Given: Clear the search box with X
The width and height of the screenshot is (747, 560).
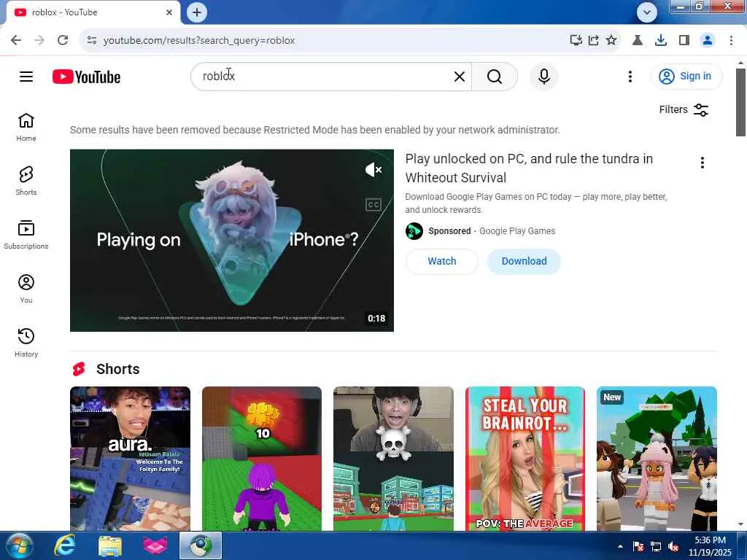Looking at the screenshot, I should coord(460,77).
